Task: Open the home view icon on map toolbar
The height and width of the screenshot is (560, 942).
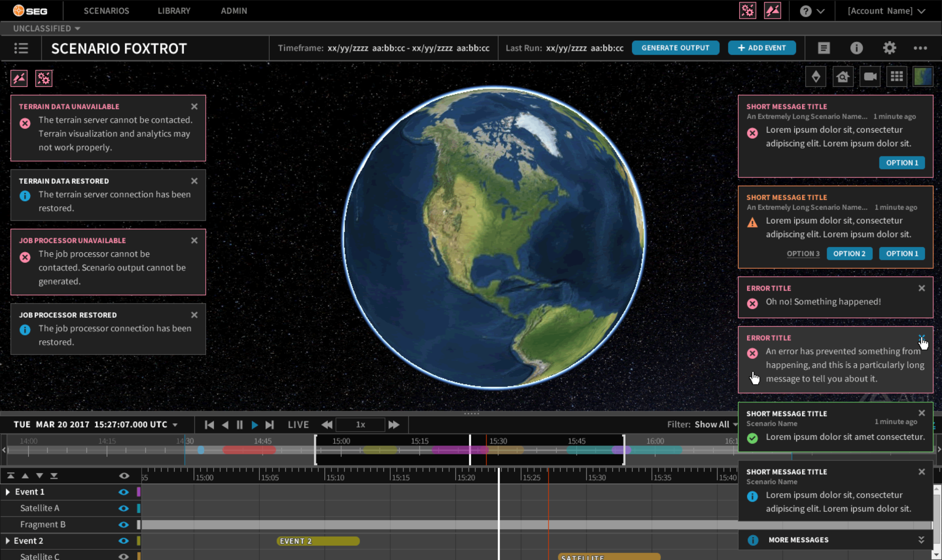Action: point(843,77)
